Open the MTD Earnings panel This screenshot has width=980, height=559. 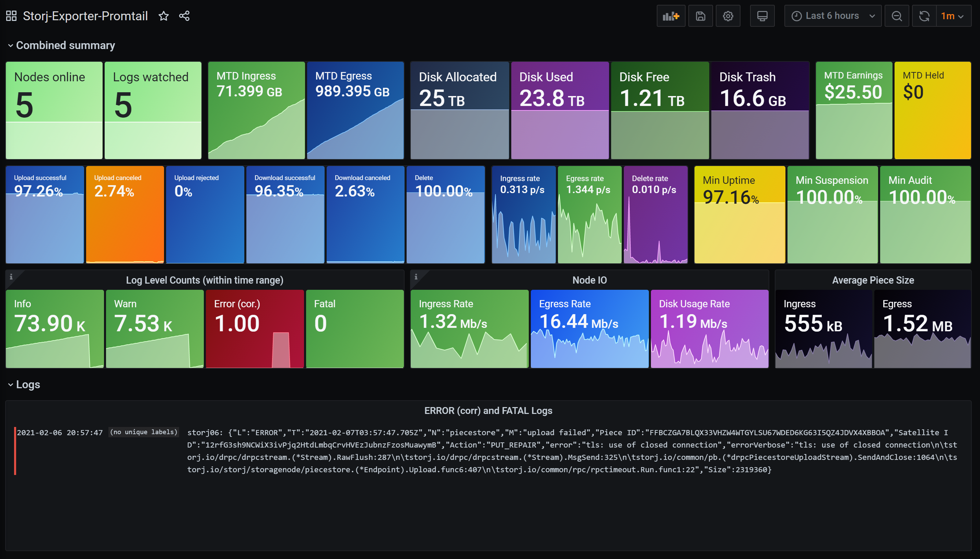(854, 110)
